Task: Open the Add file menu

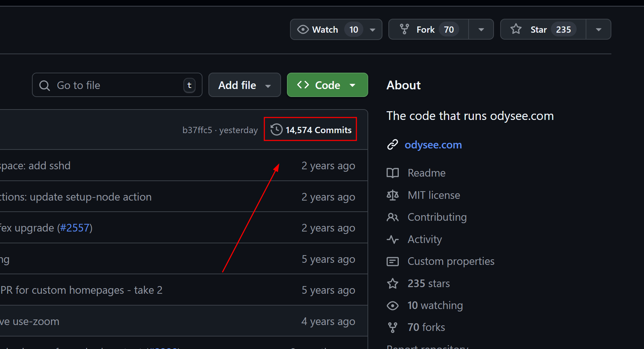Action: click(244, 85)
